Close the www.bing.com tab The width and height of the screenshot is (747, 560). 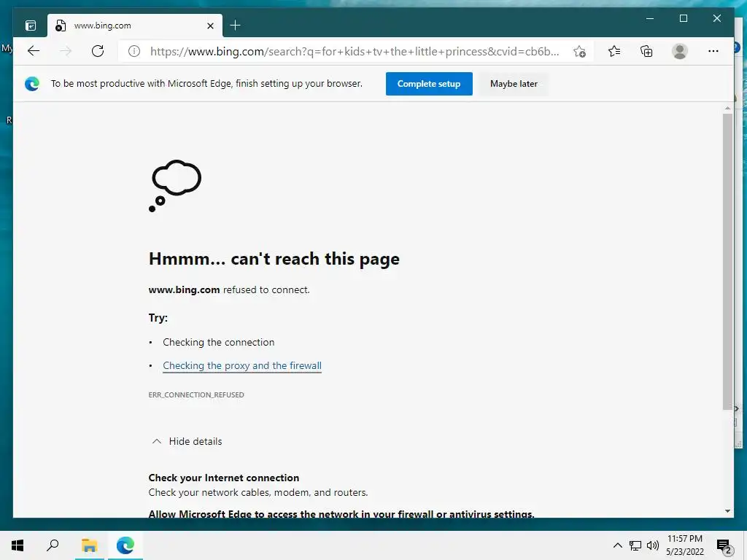click(210, 26)
